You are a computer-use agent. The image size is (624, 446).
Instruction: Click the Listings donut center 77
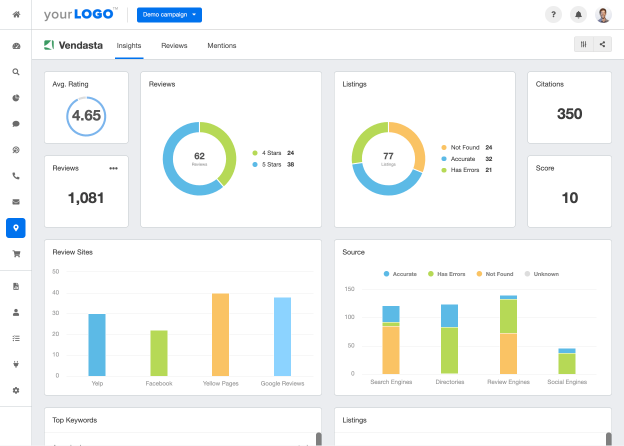(x=388, y=158)
